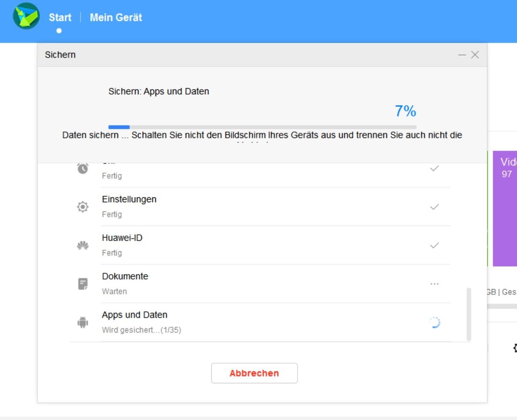Click the Huawei-ID logo icon
The height and width of the screenshot is (420, 517).
tap(83, 245)
